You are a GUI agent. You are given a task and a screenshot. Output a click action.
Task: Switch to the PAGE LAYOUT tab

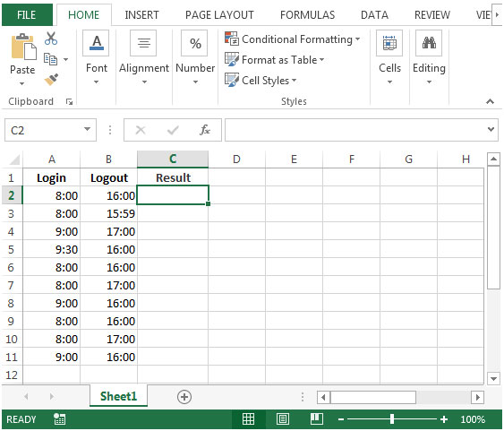tap(219, 15)
